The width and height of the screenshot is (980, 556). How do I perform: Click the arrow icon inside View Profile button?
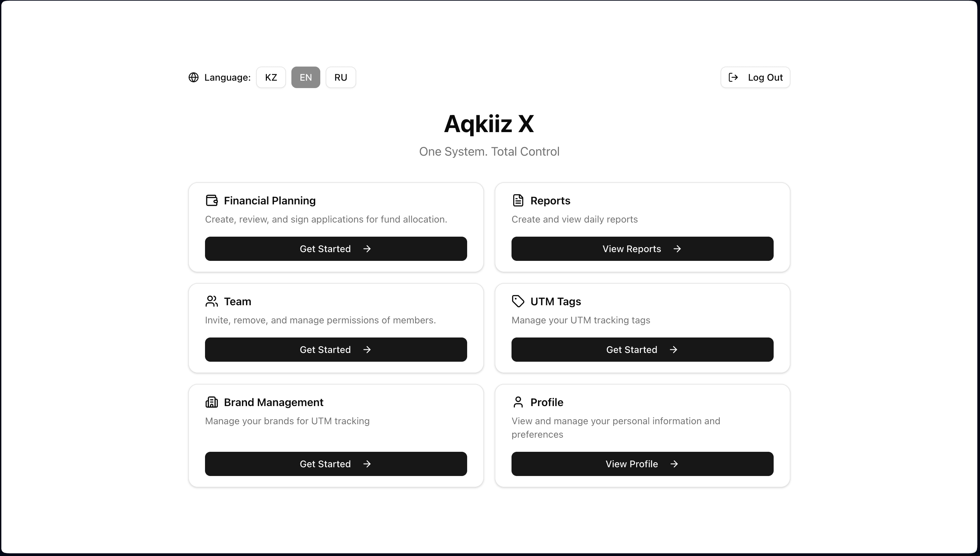point(674,464)
